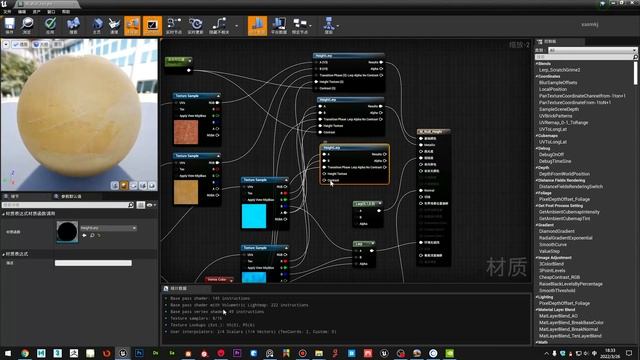Click the Home toolbar icon
The image size is (640, 360).
(97, 25)
